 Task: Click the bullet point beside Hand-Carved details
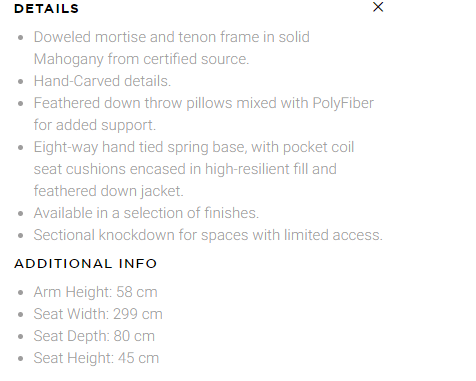(21, 82)
